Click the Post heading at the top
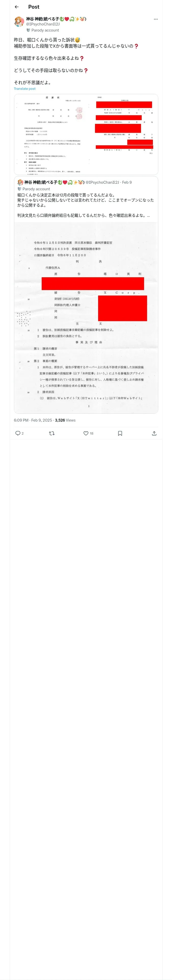This screenshot has width=172, height=980. [x=34, y=7]
